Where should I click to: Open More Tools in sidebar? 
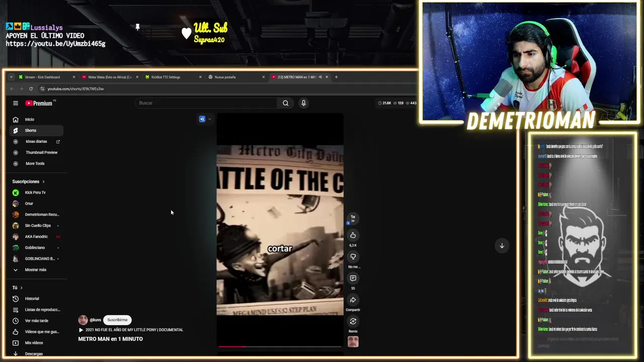36,163
